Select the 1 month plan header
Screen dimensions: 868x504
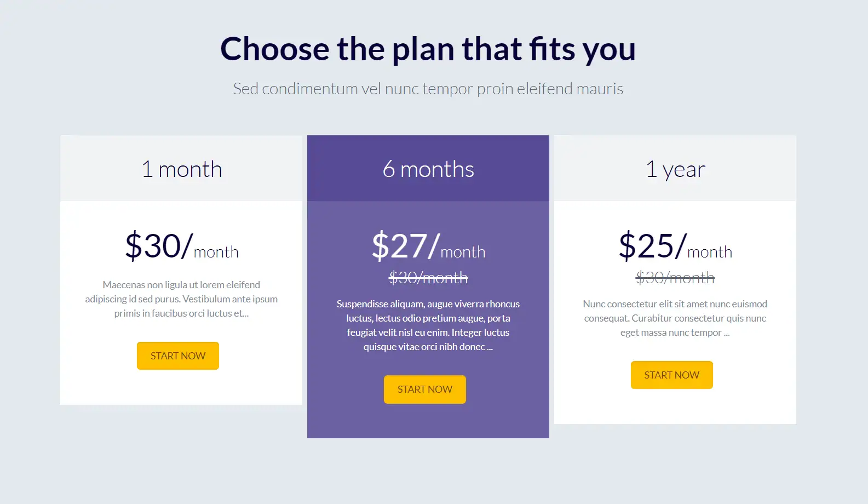coord(181,168)
